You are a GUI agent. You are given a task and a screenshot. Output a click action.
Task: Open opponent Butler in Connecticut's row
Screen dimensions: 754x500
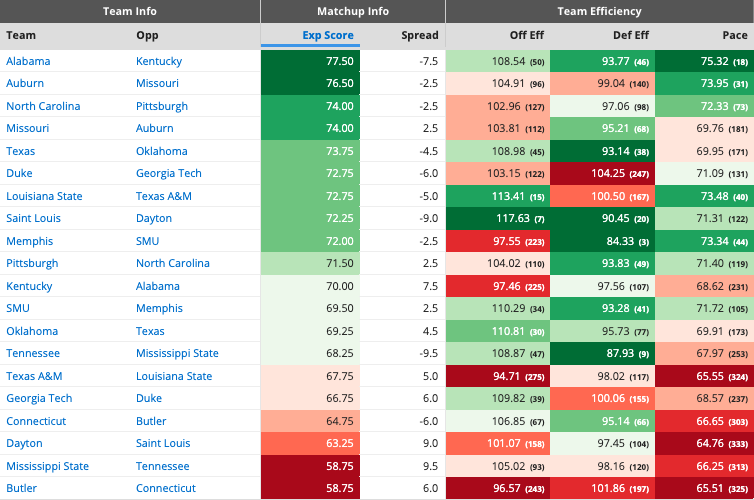point(151,421)
